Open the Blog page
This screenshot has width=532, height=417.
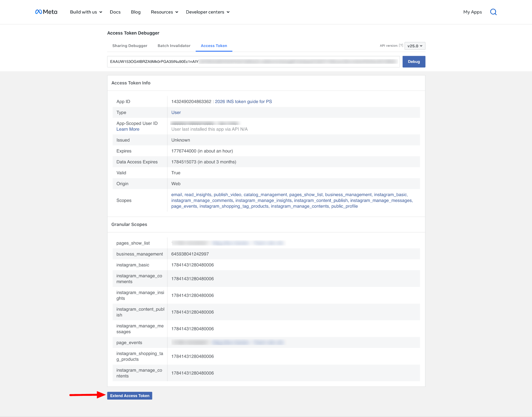[x=136, y=12]
